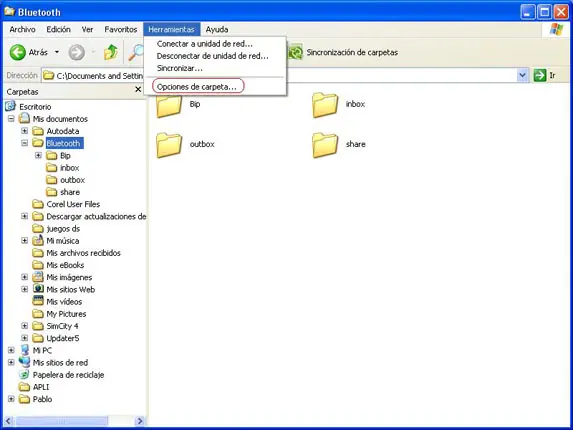Open the Atrás history dropdown arrow
This screenshot has width=573, height=430.
click(57, 52)
